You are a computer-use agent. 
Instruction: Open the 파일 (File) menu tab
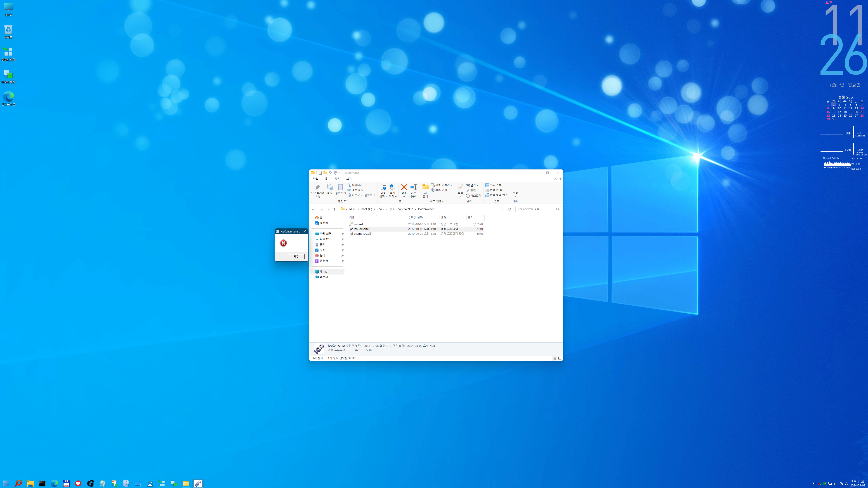pyautogui.click(x=315, y=179)
